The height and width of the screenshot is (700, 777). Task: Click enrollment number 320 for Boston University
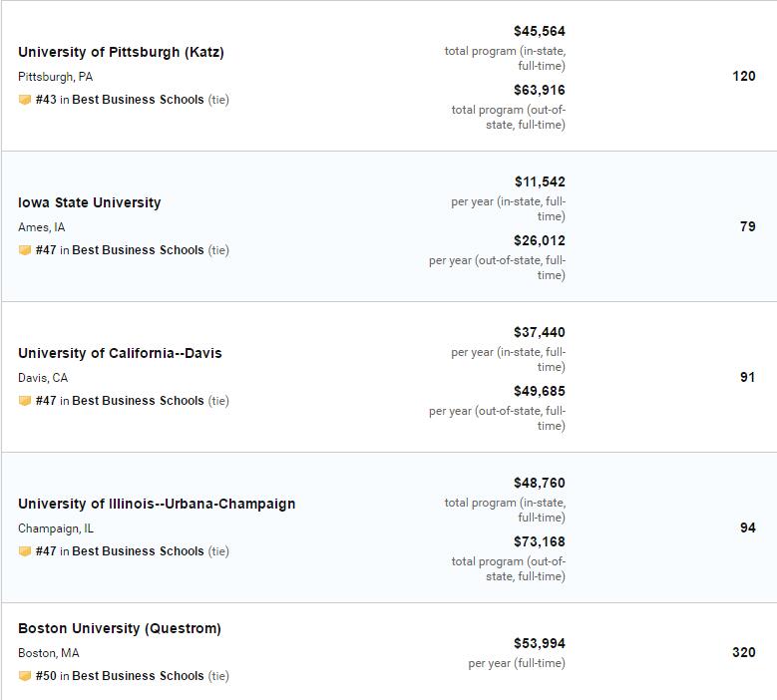pos(744,652)
